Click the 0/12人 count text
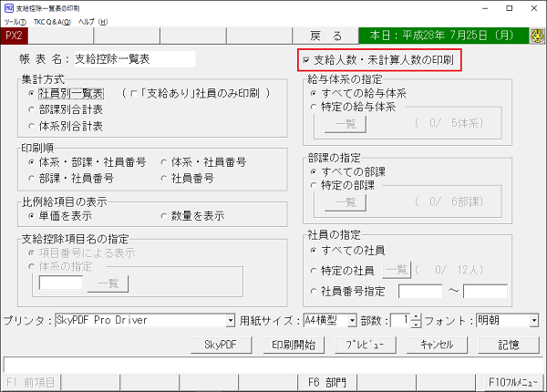Image resolution: width=547 pixels, height=392 pixels. pyautogui.click(x=449, y=270)
